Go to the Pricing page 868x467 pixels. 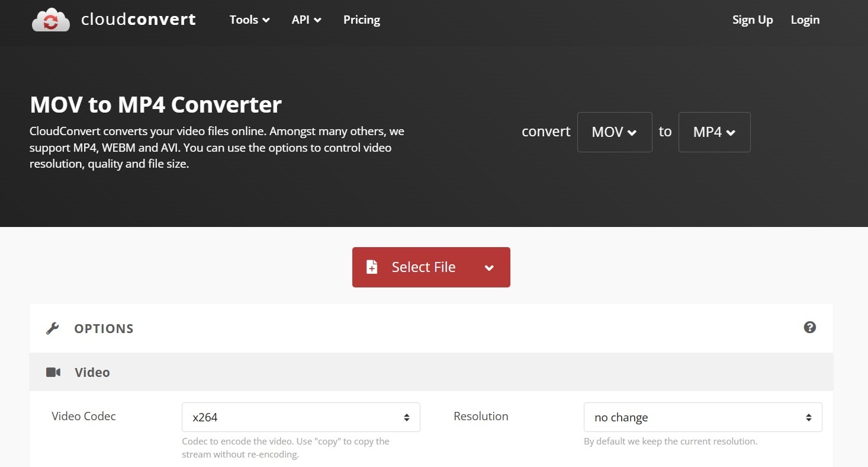click(362, 20)
